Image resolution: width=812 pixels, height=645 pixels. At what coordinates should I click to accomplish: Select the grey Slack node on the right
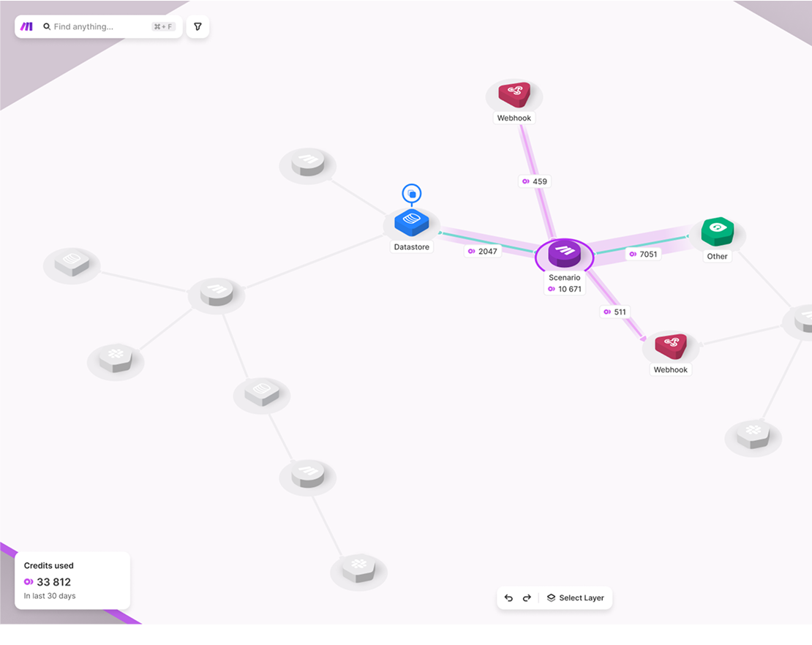click(753, 435)
